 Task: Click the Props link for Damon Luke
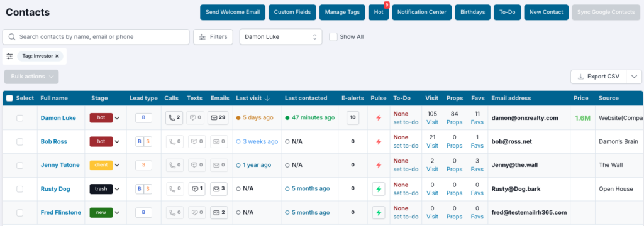(x=454, y=122)
